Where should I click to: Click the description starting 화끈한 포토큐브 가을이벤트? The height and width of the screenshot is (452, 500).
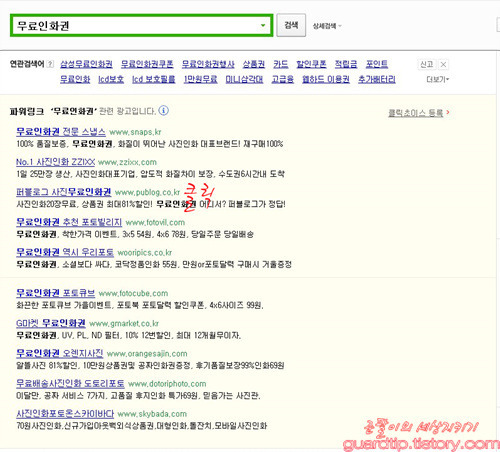coord(140,305)
